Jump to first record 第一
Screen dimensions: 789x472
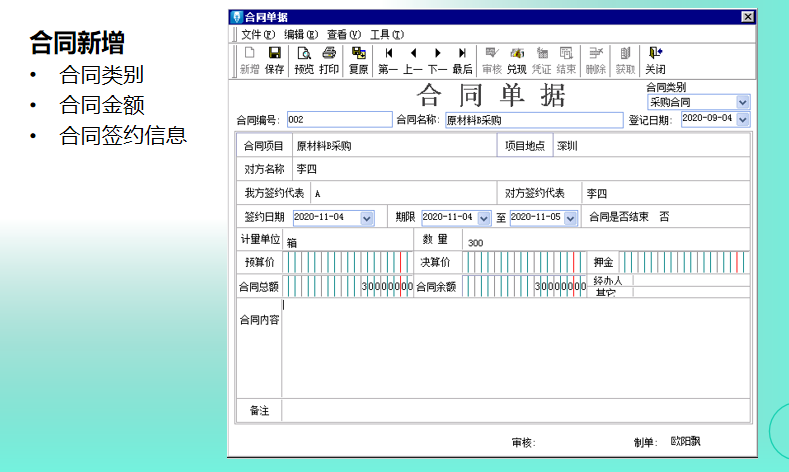click(x=388, y=60)
